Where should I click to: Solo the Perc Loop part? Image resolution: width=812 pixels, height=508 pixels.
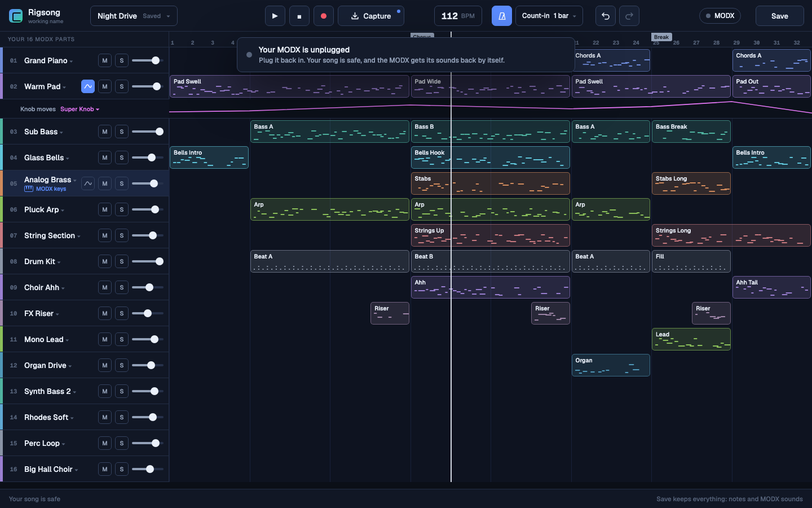tap(122, 443)
